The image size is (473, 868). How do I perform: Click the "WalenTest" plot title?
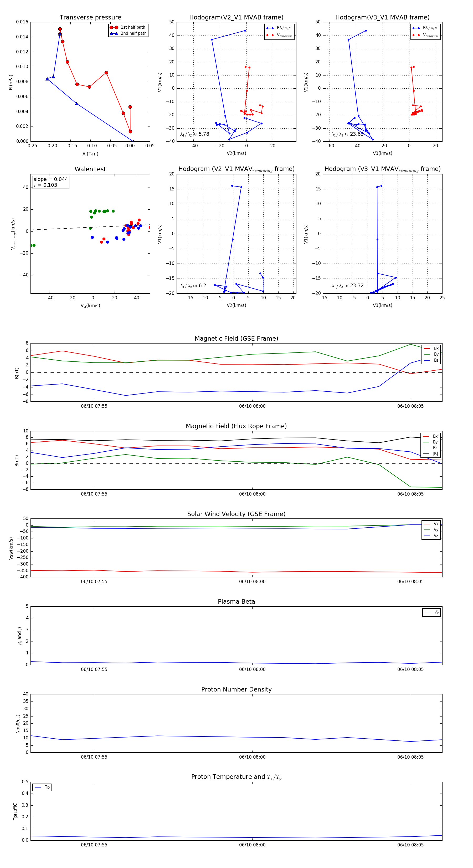pos(90,169)
